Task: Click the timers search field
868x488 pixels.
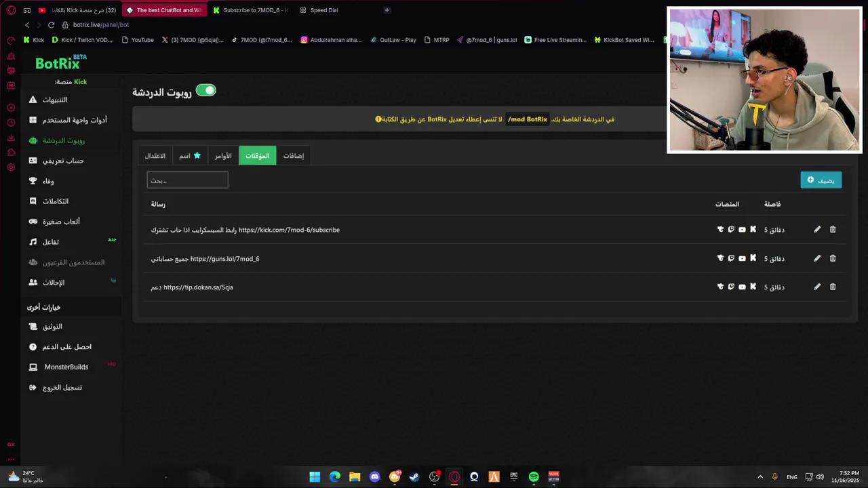Action: click(x=187, y=180)
